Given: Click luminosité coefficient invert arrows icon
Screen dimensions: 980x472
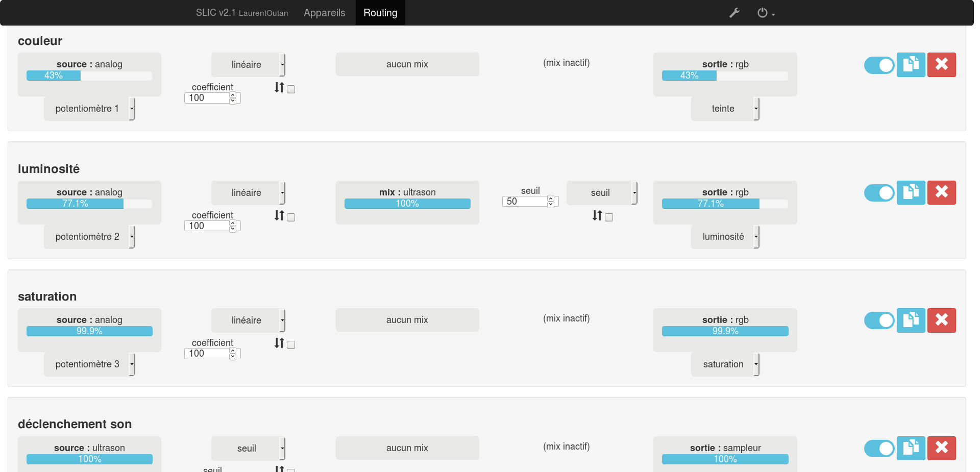Looking at the screenshot, I should tap(279, 216).
